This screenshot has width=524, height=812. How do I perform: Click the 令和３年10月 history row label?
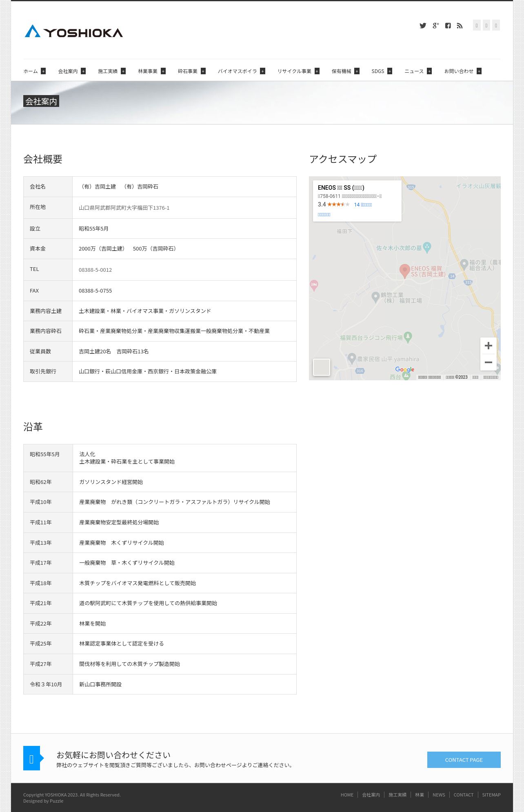pos(46,684)
